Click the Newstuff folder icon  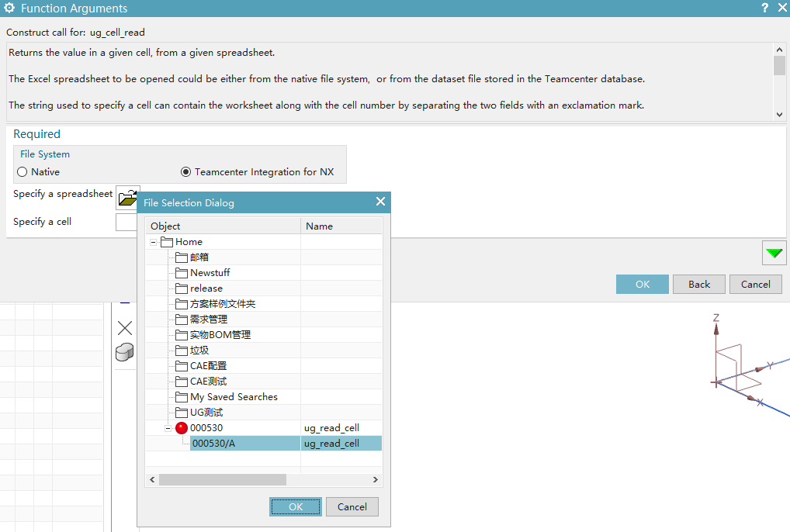(182, 273)
